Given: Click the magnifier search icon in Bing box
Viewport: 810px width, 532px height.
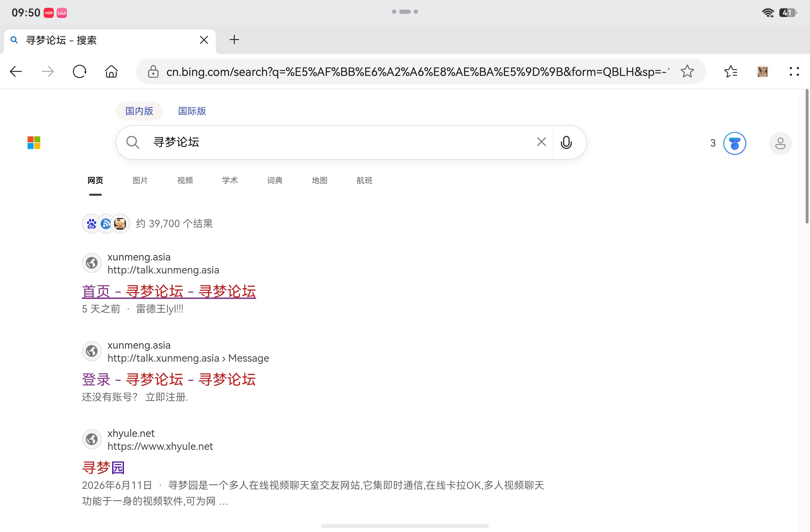Looking at the screenshot, I should 133,142.
